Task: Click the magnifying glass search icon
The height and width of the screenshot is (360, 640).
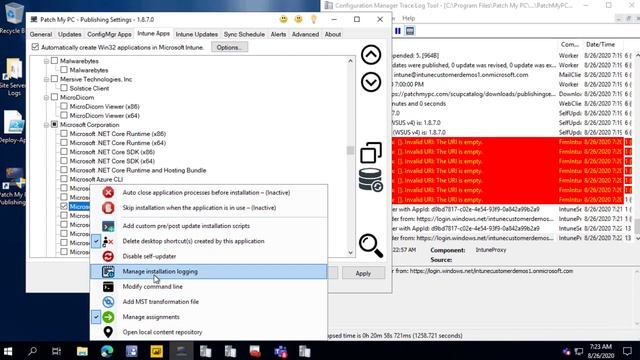Action: click(371, 246)
